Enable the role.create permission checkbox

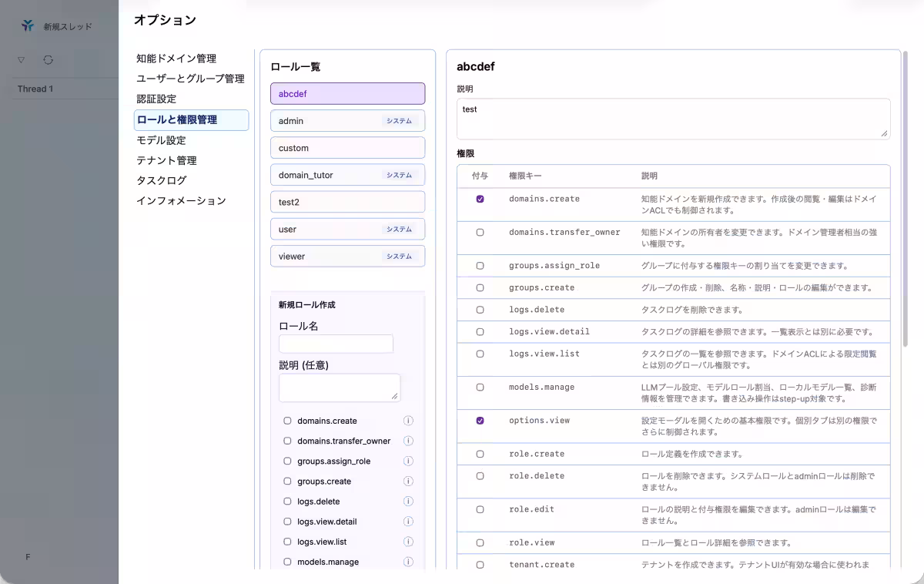480,454
